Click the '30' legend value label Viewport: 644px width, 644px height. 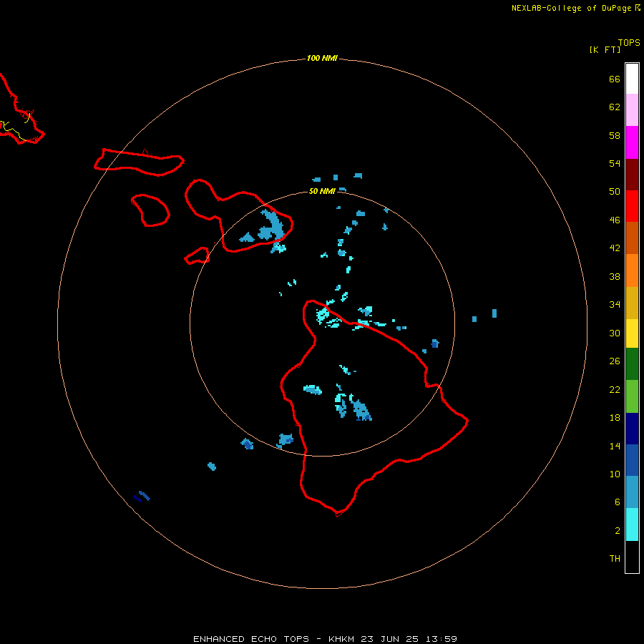coord(615,333)
